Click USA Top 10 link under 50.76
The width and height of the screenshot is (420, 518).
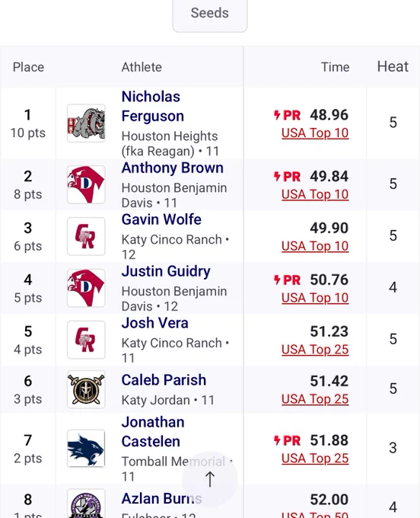coord(315,298)
